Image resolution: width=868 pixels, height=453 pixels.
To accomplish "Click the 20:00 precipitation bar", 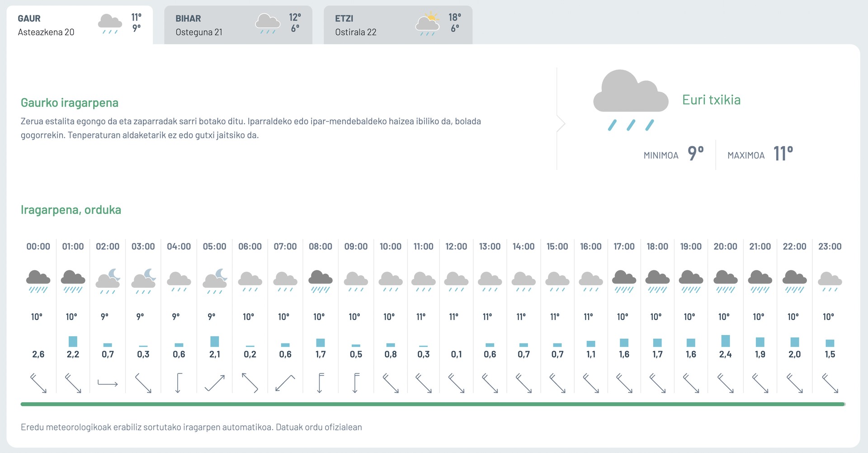I will click(726, 341).
